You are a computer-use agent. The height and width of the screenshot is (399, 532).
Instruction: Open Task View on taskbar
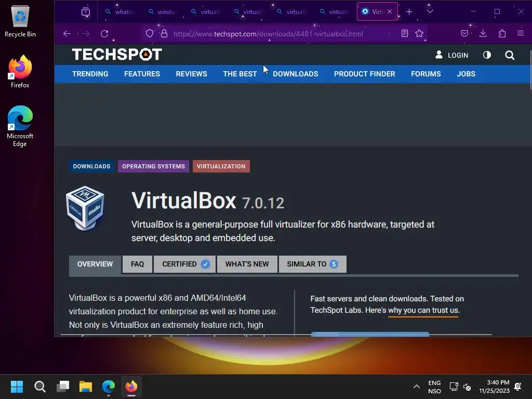(x=63, y=387)
